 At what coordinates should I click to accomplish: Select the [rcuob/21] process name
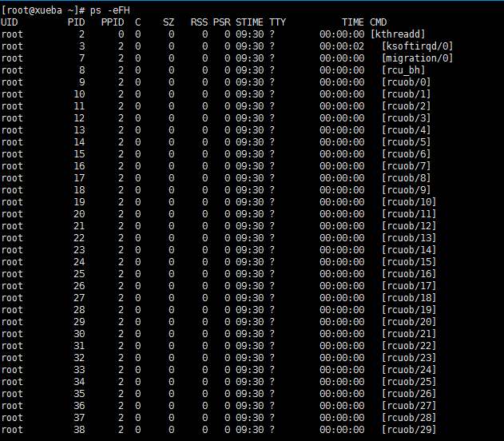(x=409, y=334)
